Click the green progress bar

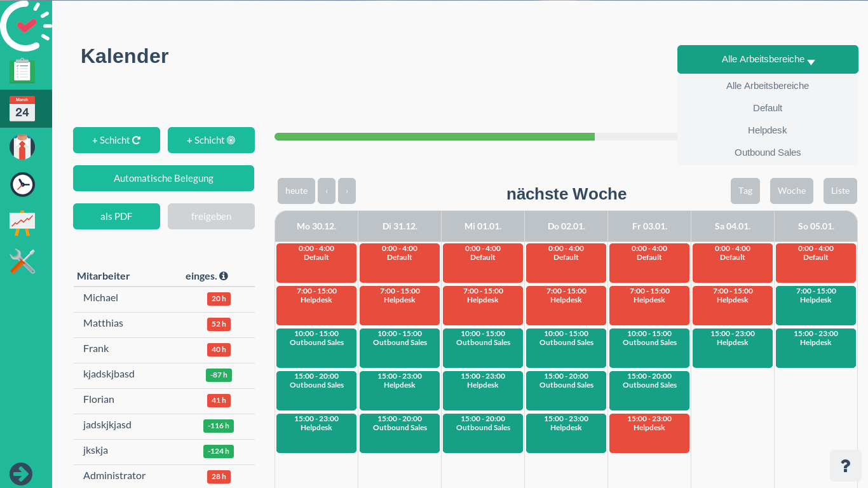click(x=435, y=137)
